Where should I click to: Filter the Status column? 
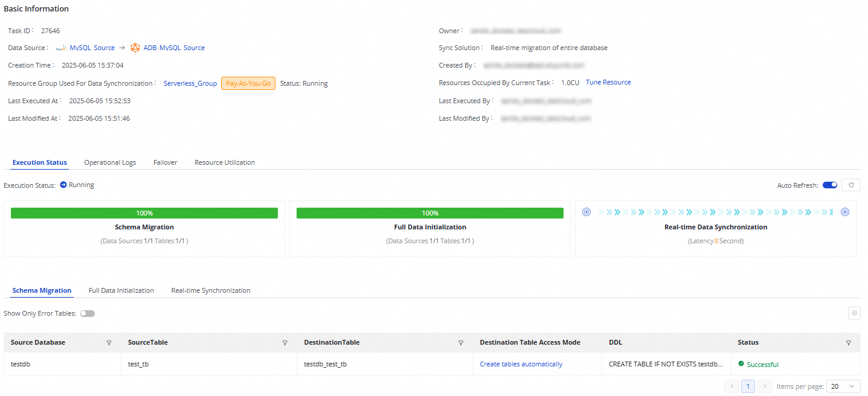click(x=849, y=343)
